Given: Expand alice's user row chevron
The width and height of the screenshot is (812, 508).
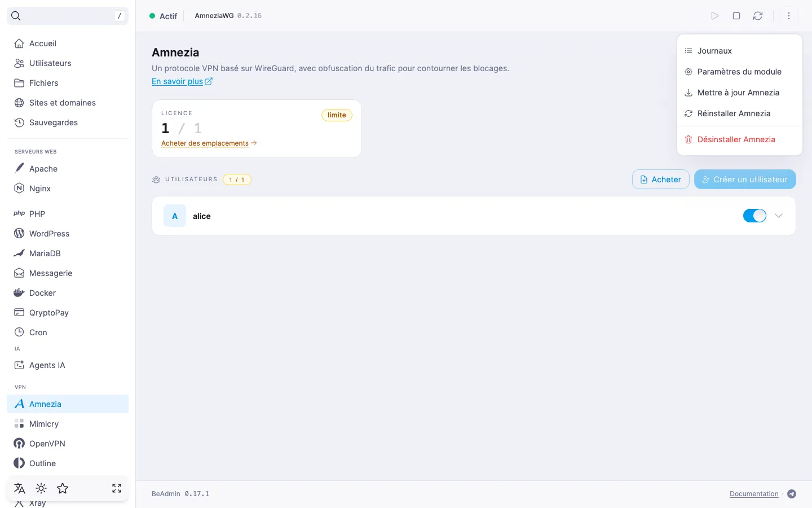Looking at the screenshot, I should pos(779,216).
